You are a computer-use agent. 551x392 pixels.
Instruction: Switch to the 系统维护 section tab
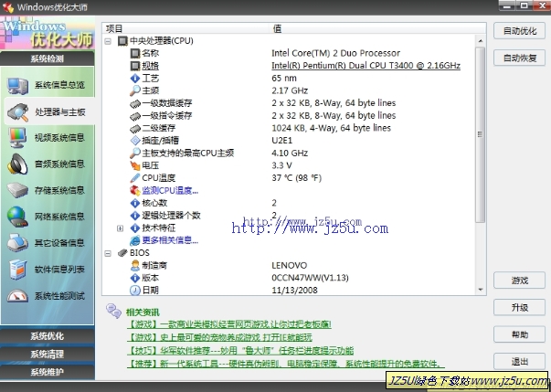click(48, 372)
